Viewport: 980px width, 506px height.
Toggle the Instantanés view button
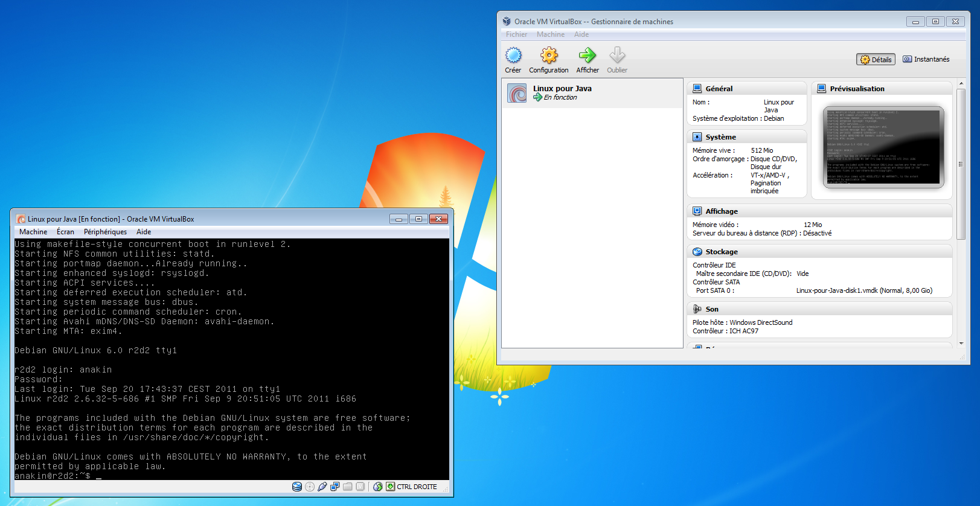926,59
